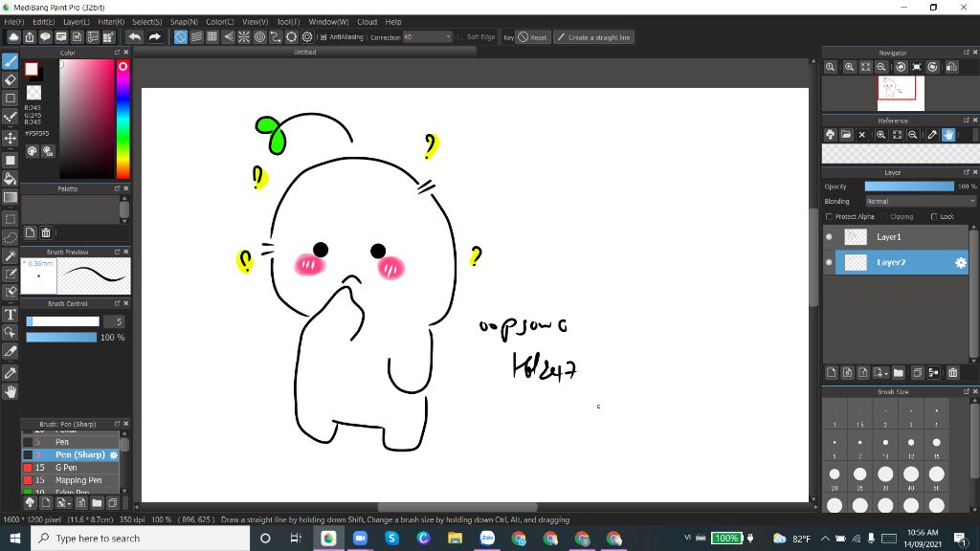Open the View menu
980x551 pixels.
pyautogui.click(x=255, y=22)
